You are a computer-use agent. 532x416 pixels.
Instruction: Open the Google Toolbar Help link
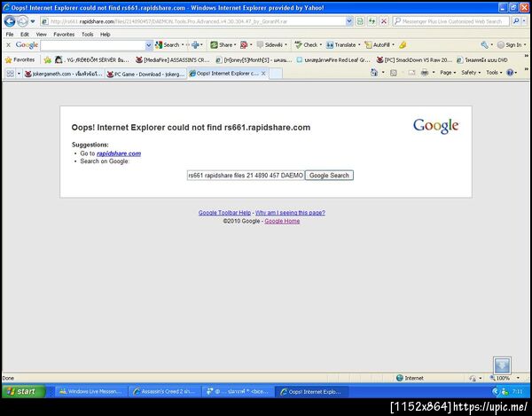[224, 213]
